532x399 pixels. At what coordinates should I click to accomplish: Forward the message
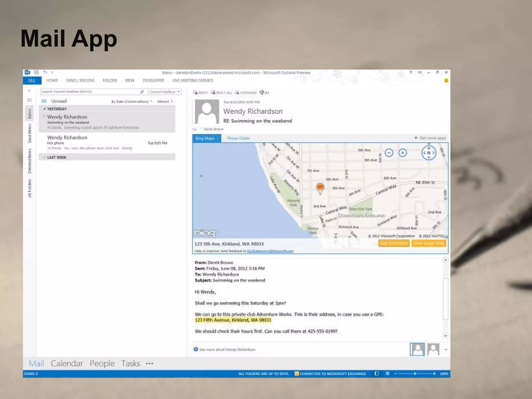click(245, 92)
